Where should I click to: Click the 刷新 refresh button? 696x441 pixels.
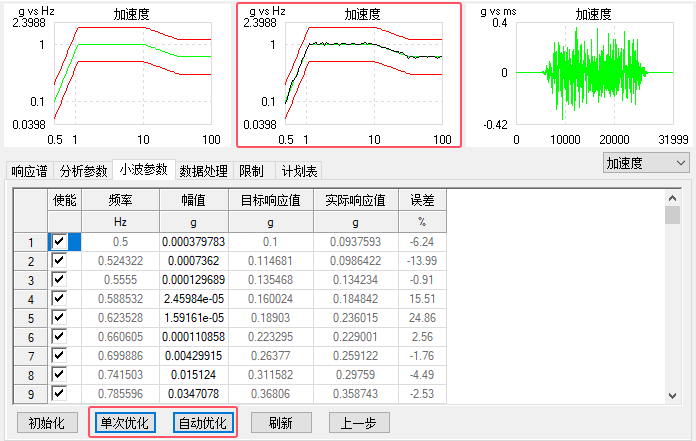tap(281, 423)
